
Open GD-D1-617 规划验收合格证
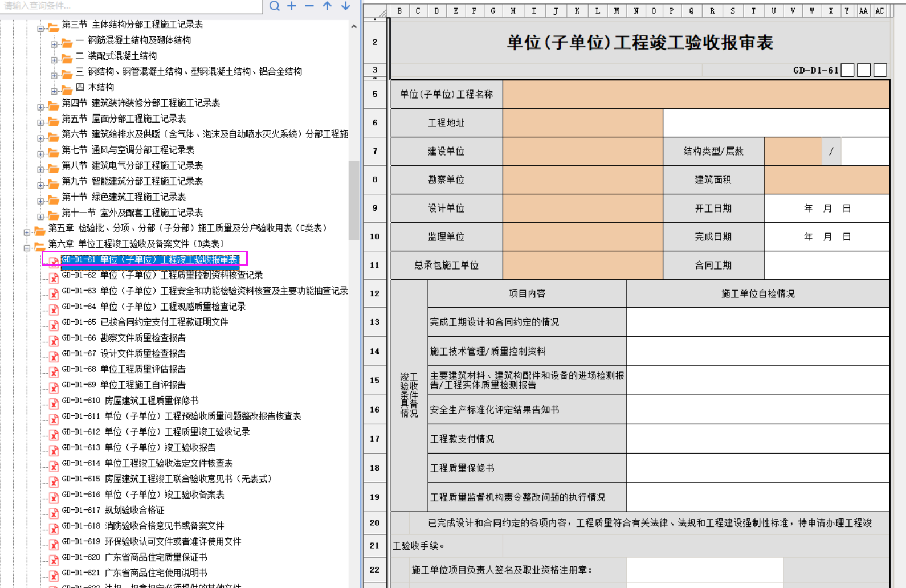[x=113, y=510]
